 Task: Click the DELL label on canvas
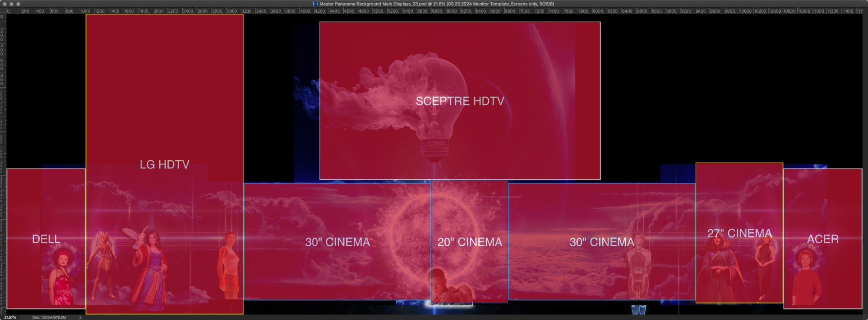coord(46,239)
